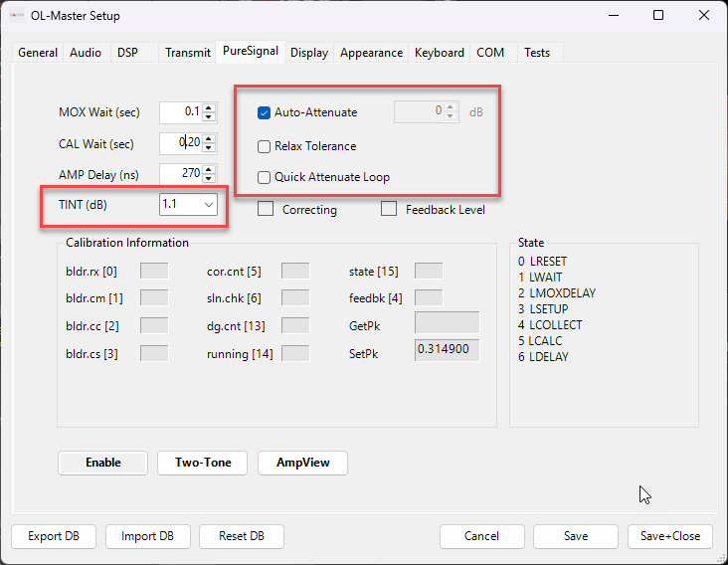728x565 pixels.
Task: Select the PureSignal tab
Action: [x=251, y=51]
